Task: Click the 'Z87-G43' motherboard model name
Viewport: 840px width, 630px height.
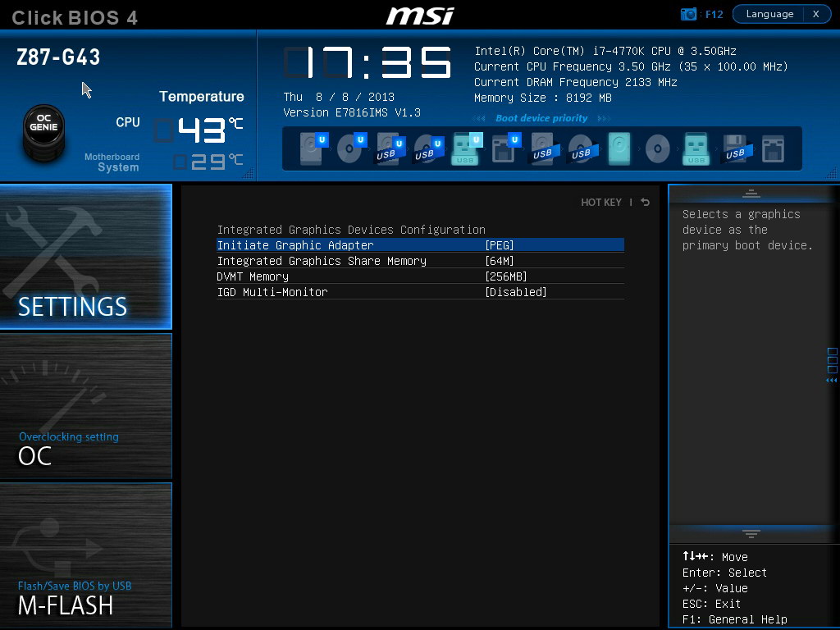Action: pos(58,57)
